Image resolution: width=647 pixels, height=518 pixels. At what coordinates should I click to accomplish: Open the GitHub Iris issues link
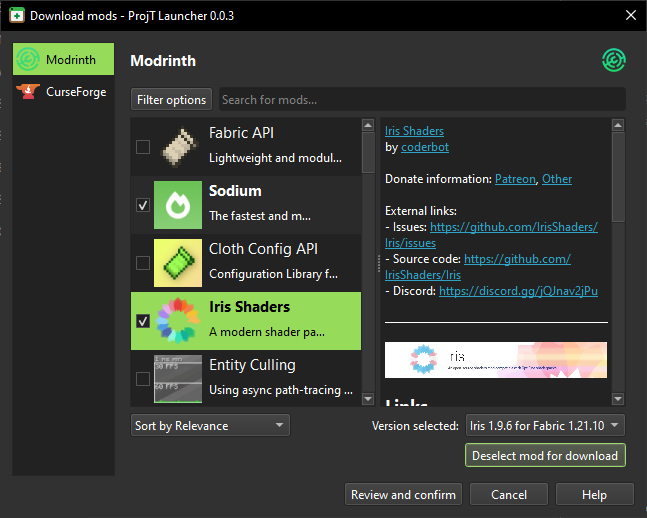(514, 227)
